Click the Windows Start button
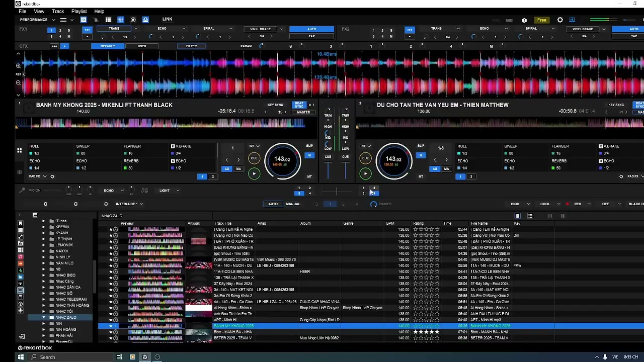 [x=21, y=357]
